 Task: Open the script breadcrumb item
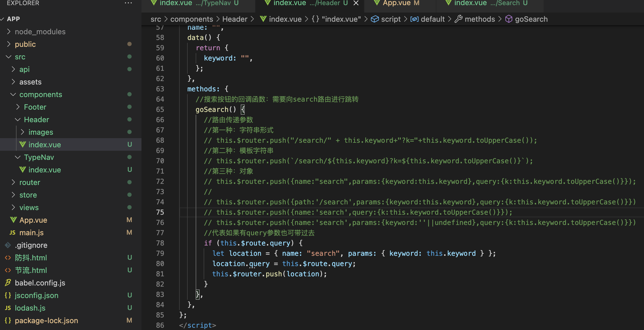coord(390,19)
